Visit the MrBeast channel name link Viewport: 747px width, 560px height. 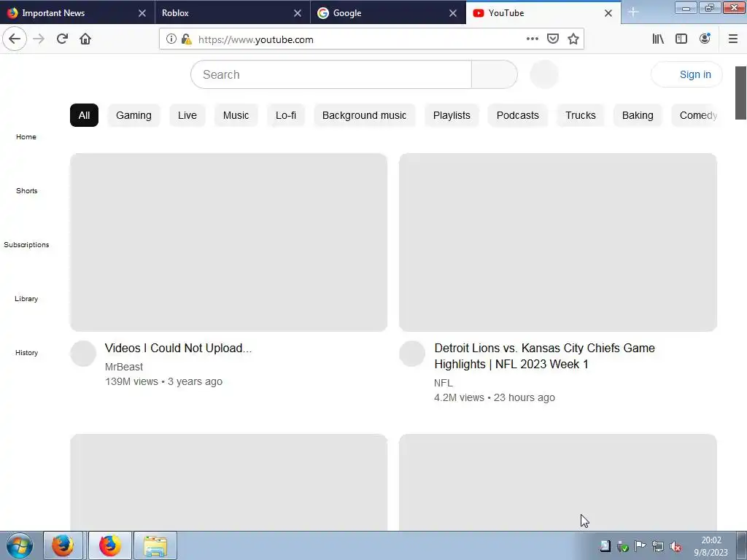124,367
